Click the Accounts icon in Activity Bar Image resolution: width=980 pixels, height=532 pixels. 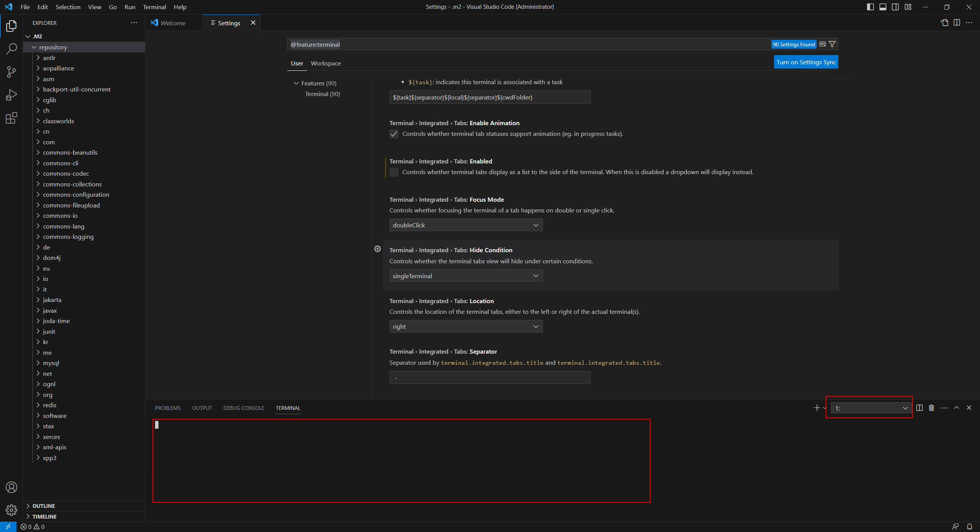(x=11, y=487)
